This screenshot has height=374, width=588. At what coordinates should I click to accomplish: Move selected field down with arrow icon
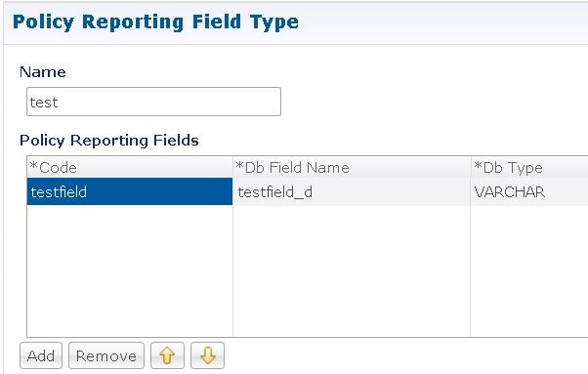click(207, 355)
